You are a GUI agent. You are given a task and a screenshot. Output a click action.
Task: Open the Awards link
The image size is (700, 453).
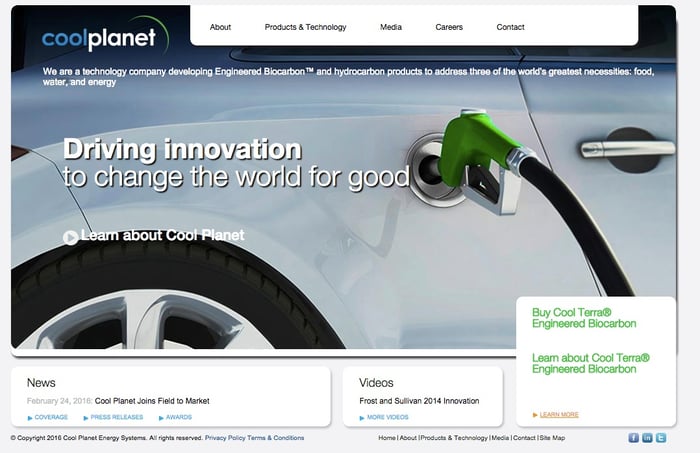click(x=178, y=417)
